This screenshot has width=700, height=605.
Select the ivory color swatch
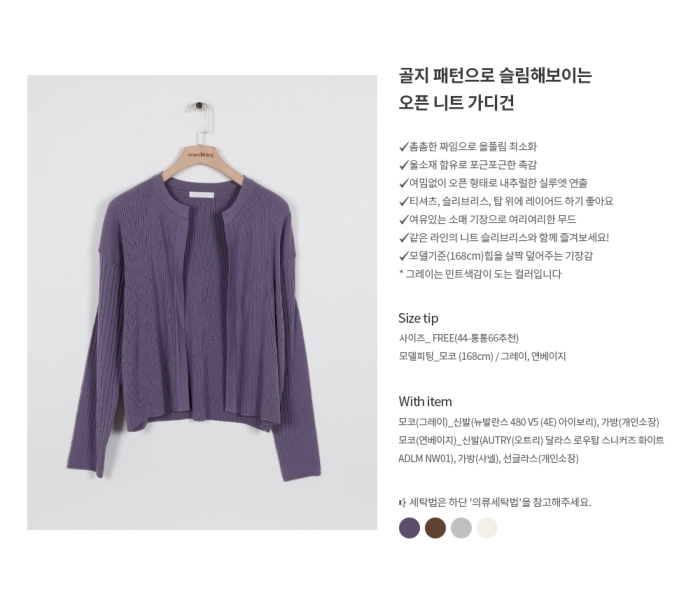tap(487, 528)
